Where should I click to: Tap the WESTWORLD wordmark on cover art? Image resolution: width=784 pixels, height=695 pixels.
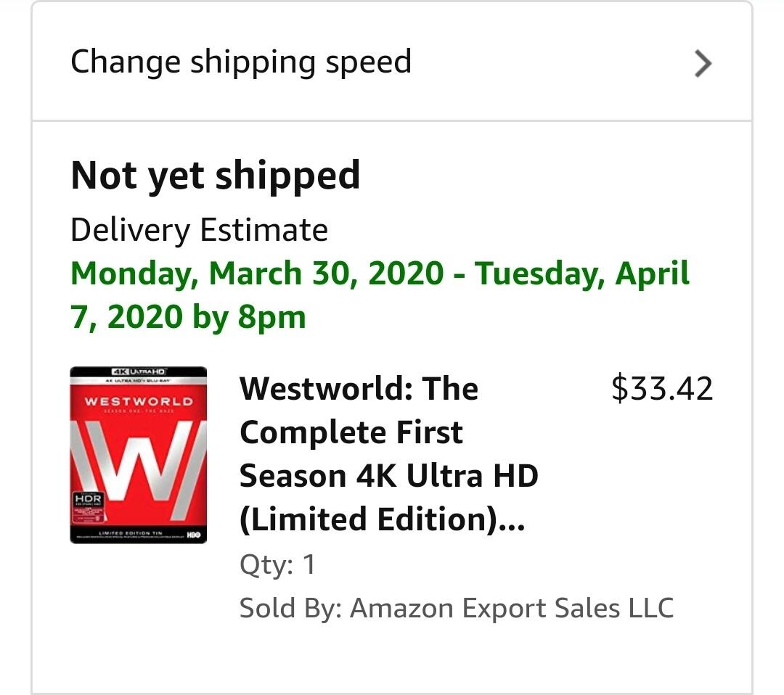(x=138, y=401)
